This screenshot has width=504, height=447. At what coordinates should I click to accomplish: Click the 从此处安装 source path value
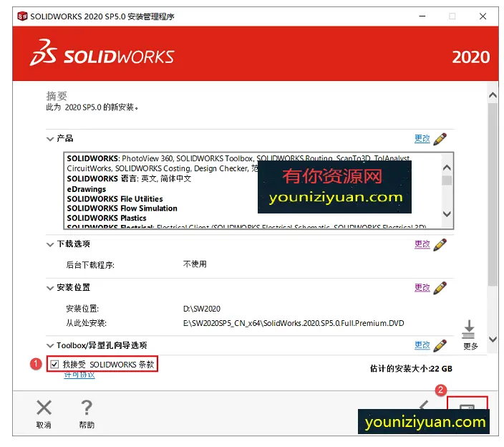click(x=294, y=323)
